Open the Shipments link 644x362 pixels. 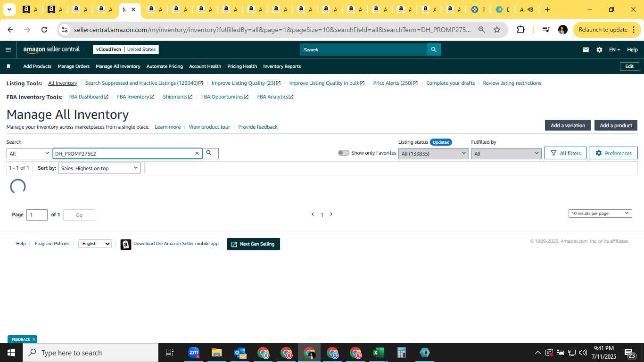(x=177, y=97)
